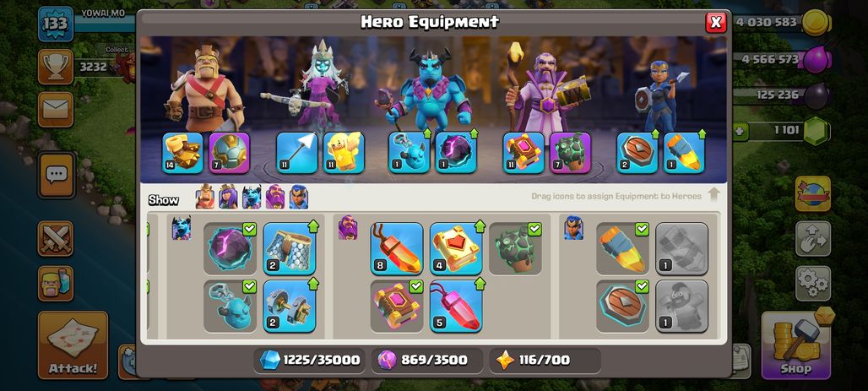Open the chat speech bubble

coord(57,175)
